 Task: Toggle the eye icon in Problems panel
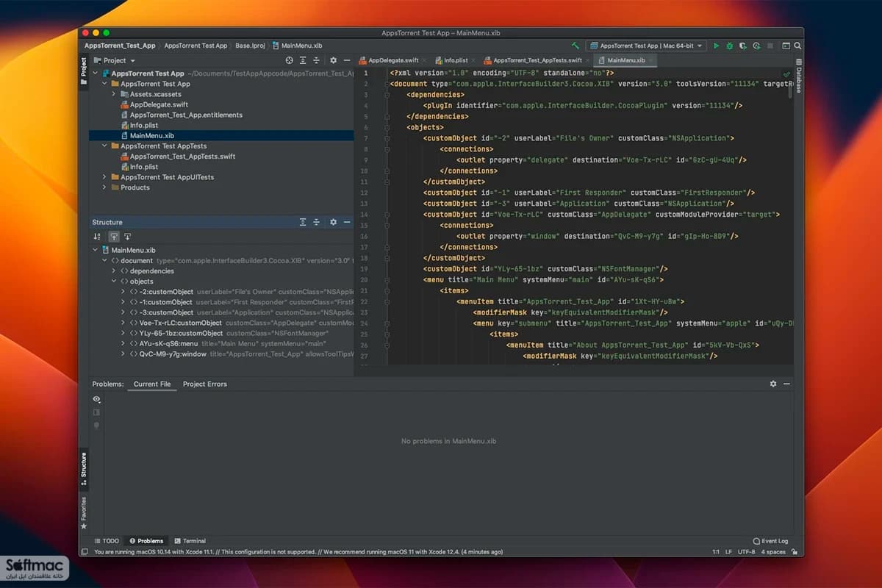point(96,399)
